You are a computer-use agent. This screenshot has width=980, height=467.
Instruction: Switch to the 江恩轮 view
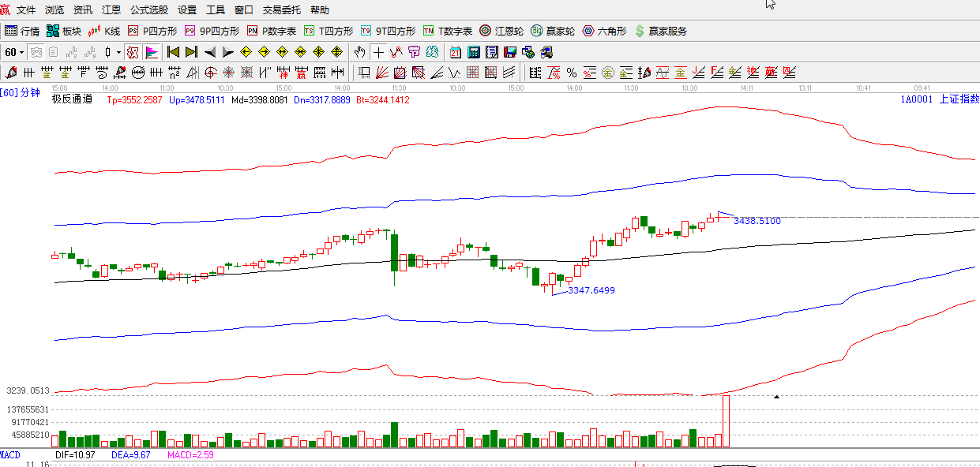501,31
